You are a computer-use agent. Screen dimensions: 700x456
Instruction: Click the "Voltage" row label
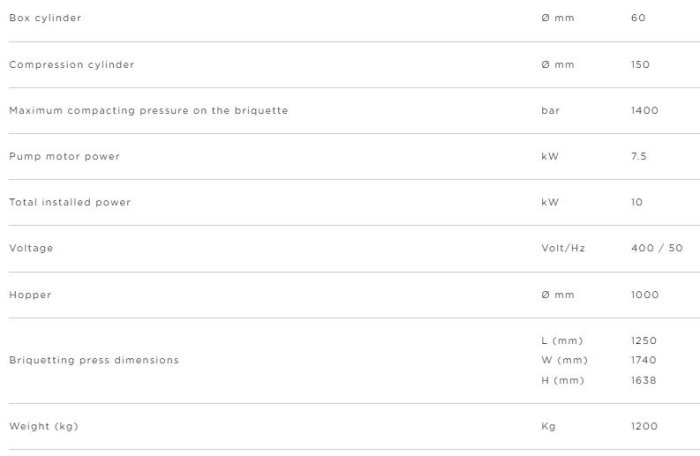coord(31,248)
